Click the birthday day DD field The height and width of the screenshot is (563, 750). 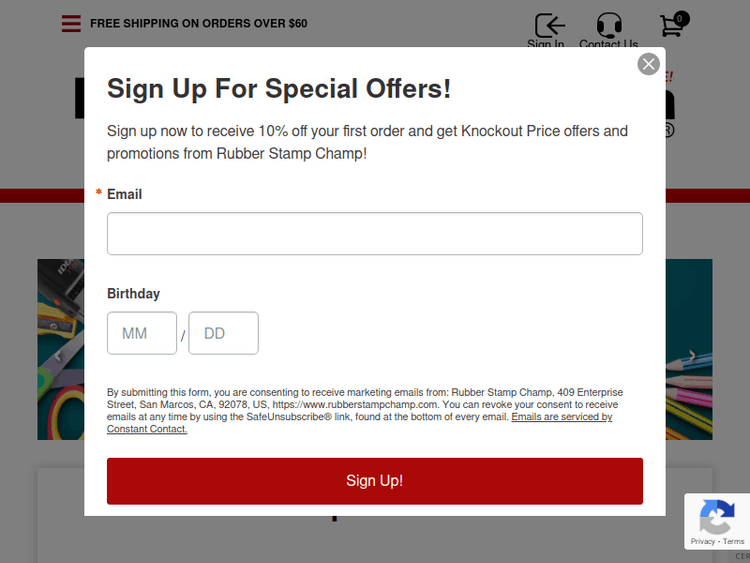(223, 333)
